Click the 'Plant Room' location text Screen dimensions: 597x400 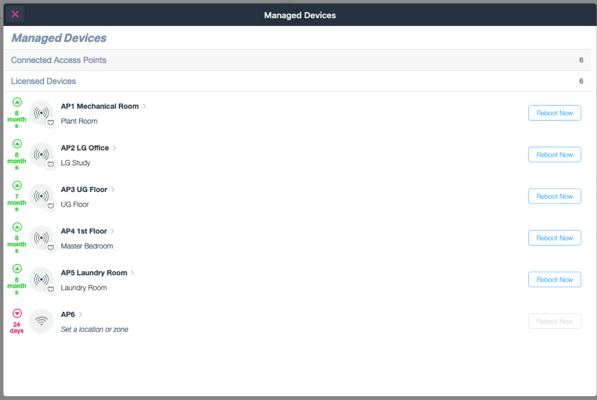pyautogui.click(x=79, y=121)
